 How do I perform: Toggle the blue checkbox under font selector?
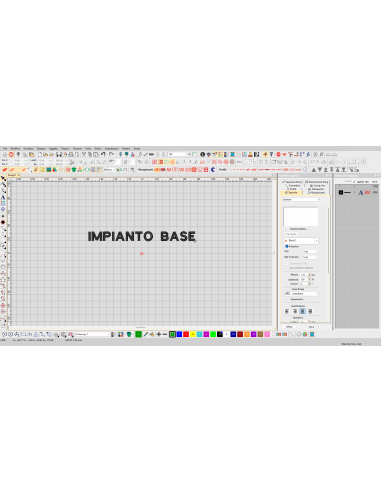[x=287, y=246]
